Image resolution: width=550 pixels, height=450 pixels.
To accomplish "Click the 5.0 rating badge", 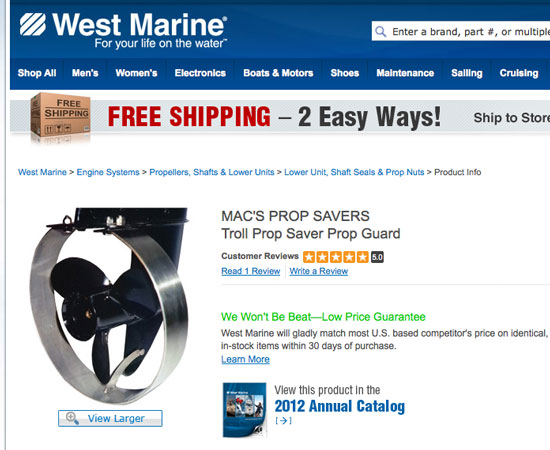I will 377,257.
